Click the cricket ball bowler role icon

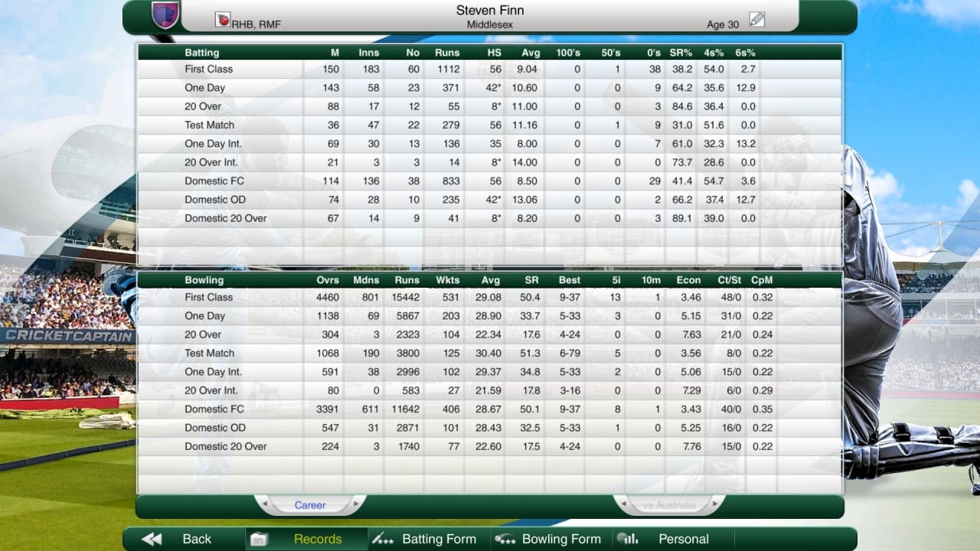223,20
